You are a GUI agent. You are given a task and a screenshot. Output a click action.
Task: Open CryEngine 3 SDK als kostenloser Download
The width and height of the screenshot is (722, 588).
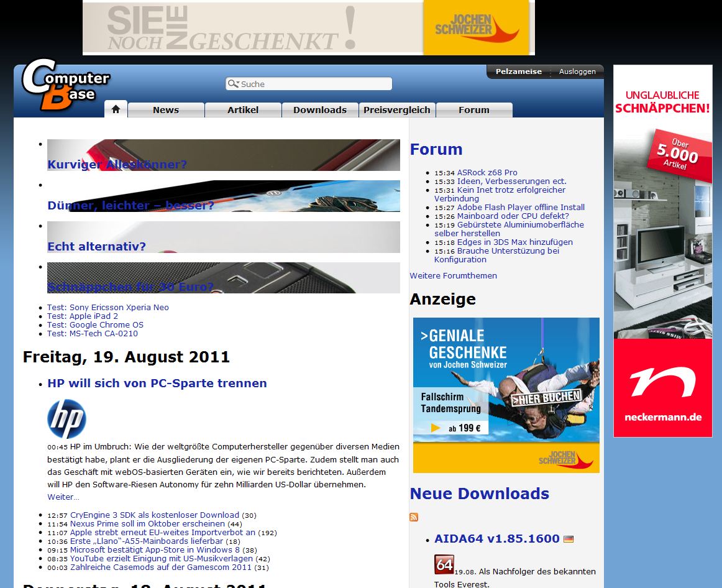coord(155,515)
